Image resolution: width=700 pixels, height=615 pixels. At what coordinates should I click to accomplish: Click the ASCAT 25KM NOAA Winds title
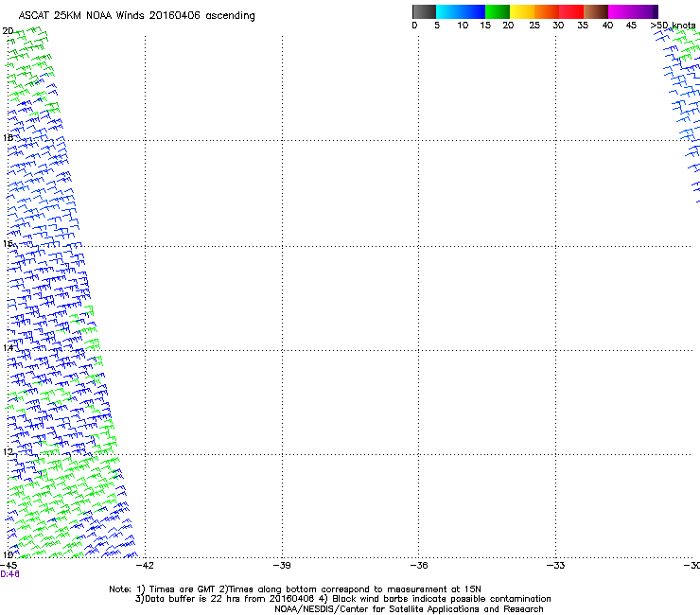coord(136,16)
